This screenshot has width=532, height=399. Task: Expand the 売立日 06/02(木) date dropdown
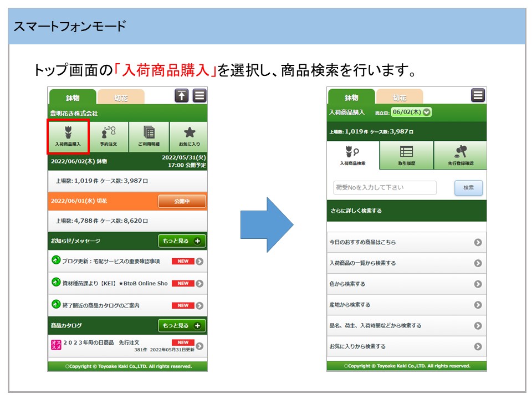411,112
